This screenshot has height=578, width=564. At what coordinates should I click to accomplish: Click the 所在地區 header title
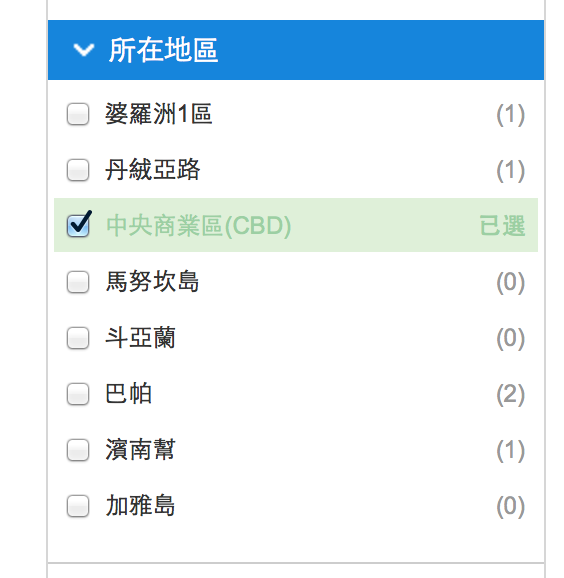click(x=163, y=50)
